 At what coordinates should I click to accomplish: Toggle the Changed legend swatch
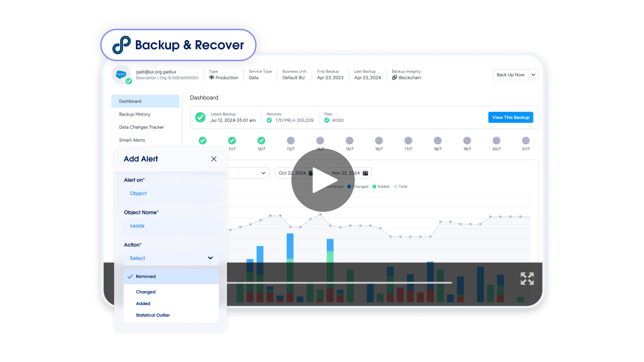point(349,187)
